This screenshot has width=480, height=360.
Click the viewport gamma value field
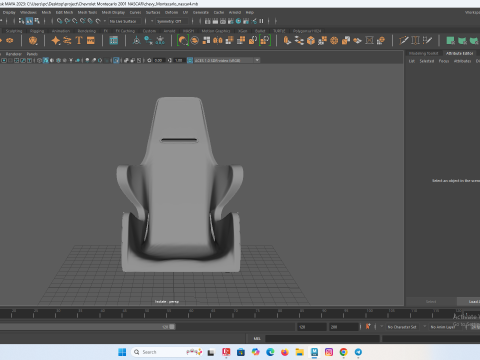(179, 60)
